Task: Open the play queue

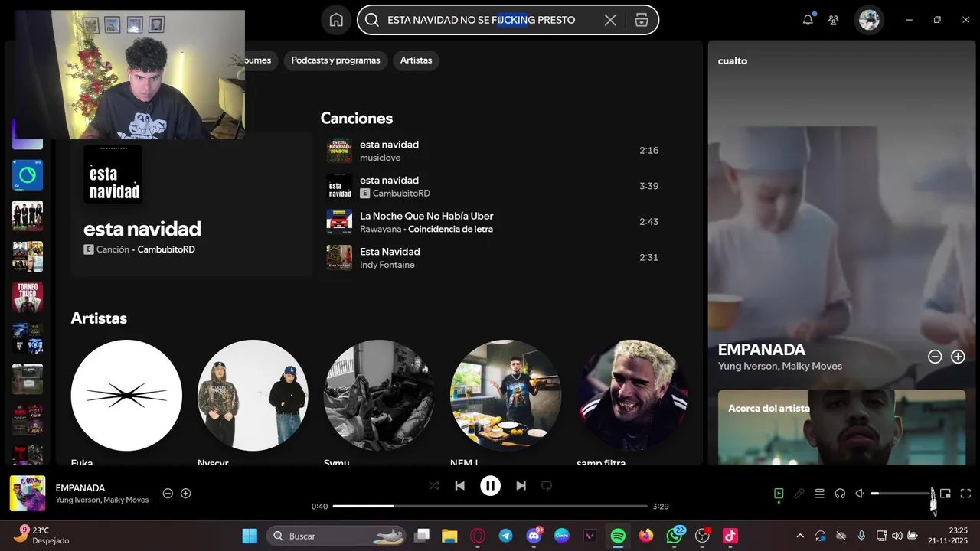Action: [x=819, y=494]
